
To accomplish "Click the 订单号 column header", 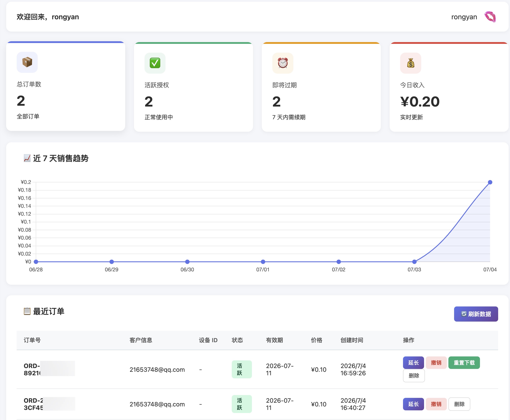I will coord(32,340).
